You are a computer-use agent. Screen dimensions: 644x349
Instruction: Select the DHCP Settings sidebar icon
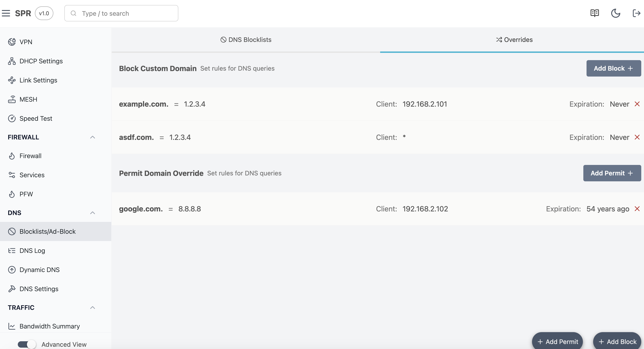pyautogui.click(x=12, y=61)
